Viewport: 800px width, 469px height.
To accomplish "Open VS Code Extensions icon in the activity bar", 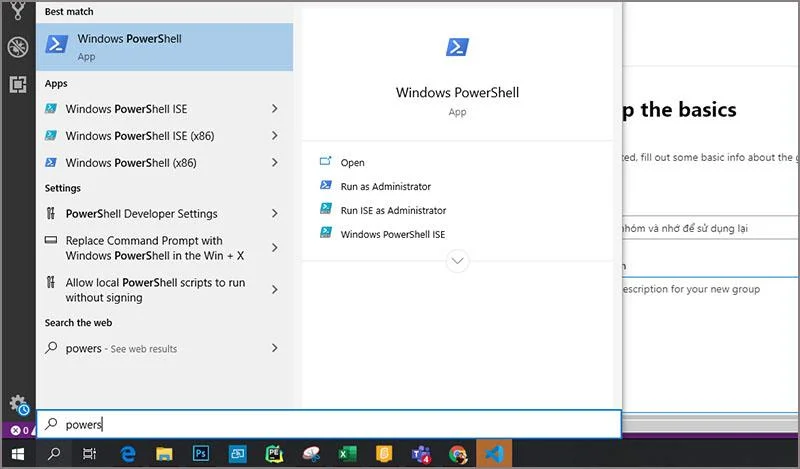I will [x=18, y=84].
